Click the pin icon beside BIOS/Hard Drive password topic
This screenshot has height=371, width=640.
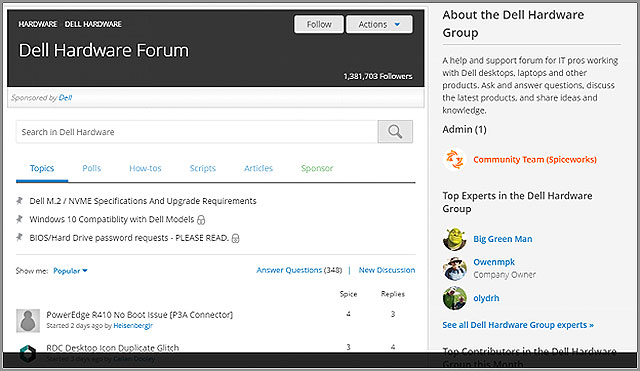tap(19, 237)
